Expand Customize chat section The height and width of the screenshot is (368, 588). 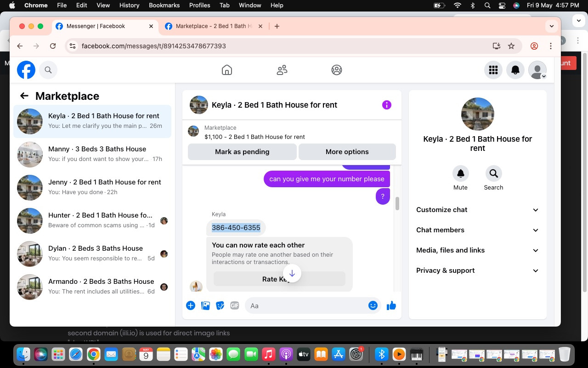[478, 210]
